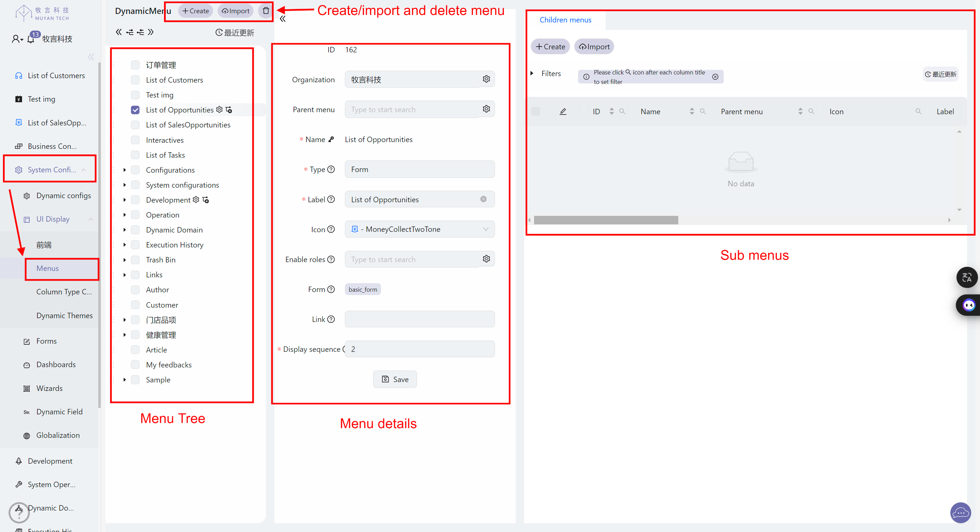Tick the My feedbacks checkbox
This screenshot has width=980, height=532.
click(x=135, y=365)
